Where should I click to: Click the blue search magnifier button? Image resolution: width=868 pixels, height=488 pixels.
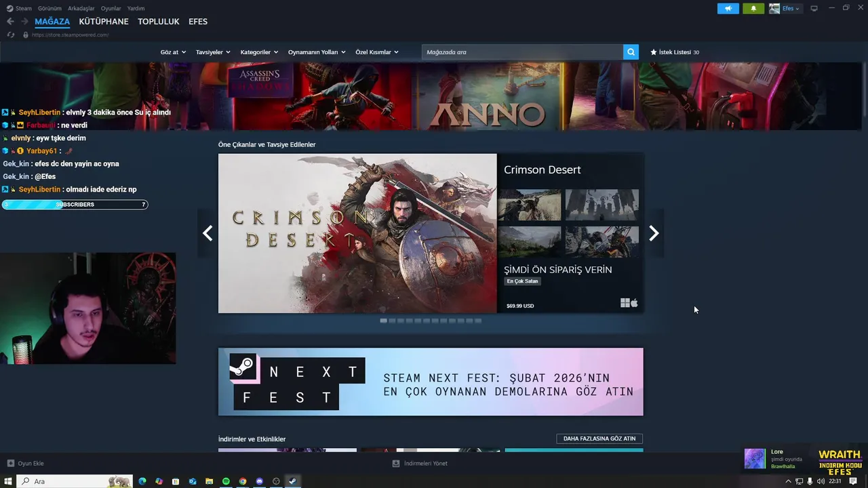pyautogui.click(x=631, y=52)
